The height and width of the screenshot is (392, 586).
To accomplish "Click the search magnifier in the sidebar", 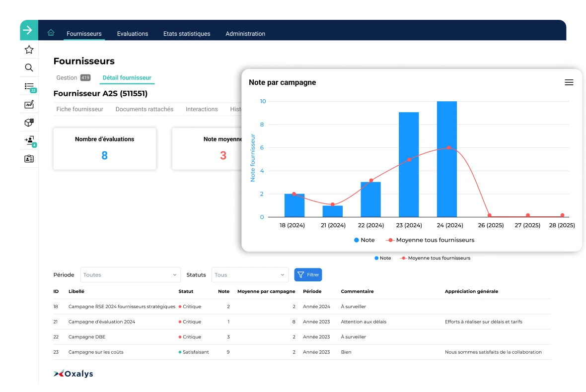I will point(29,68).
